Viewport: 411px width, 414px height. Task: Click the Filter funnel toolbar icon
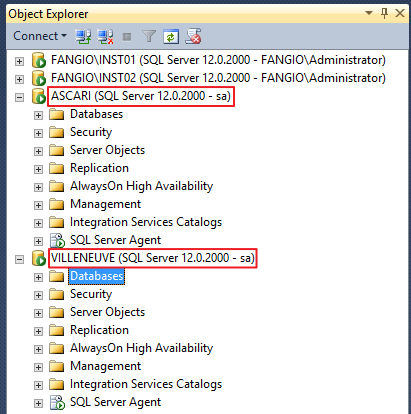pos(149,36)
